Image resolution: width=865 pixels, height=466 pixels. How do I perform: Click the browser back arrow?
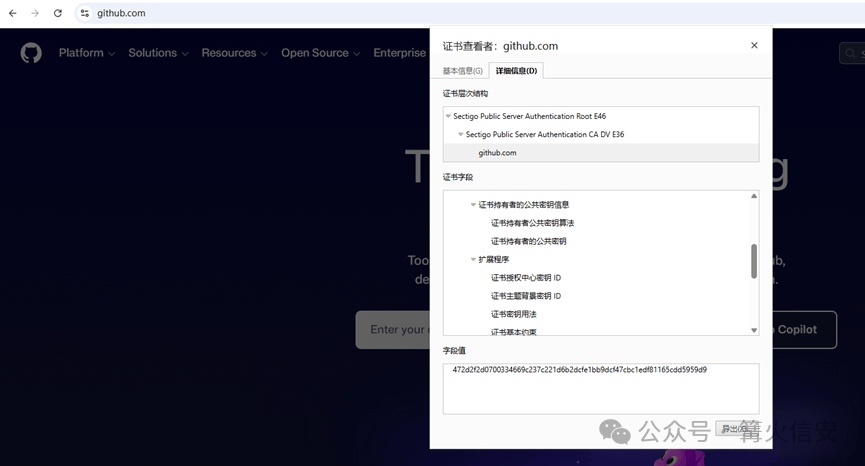point(13,13)
